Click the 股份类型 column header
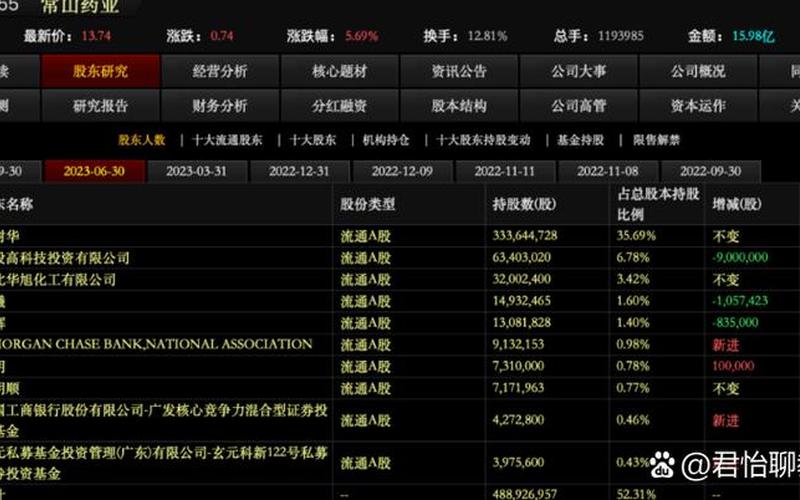The height and width of the screenshot is (500, 800). pyautogui.click(x=368, y=205)
